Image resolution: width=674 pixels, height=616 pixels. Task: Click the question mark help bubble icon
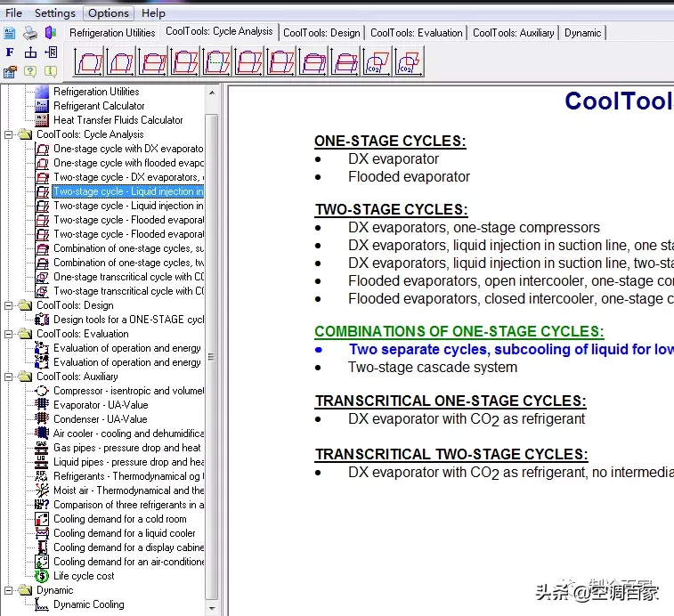[30, 71]
